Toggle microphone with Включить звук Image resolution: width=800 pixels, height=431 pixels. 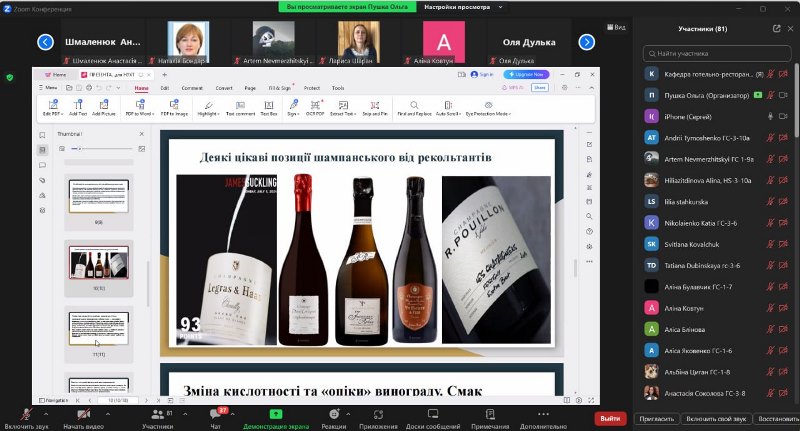26,415
